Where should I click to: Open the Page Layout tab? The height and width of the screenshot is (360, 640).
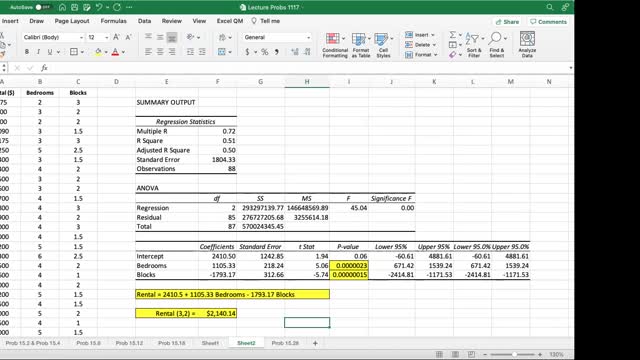72,21
